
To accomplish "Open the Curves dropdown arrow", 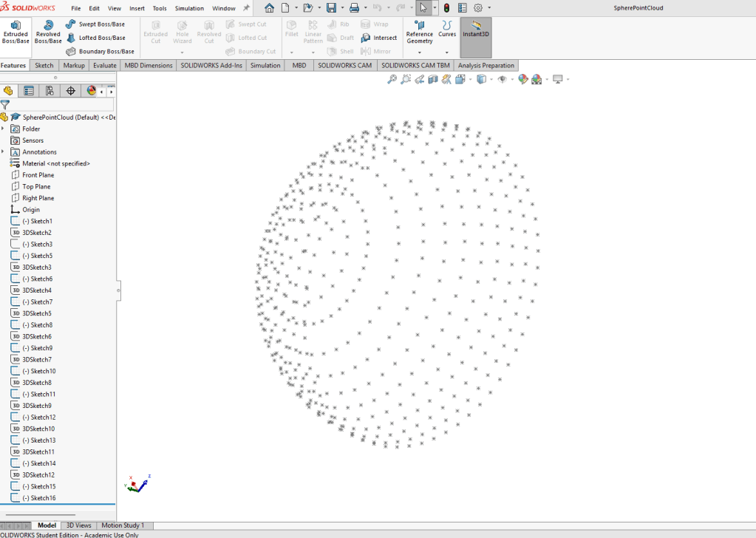I will coord(447,52).
